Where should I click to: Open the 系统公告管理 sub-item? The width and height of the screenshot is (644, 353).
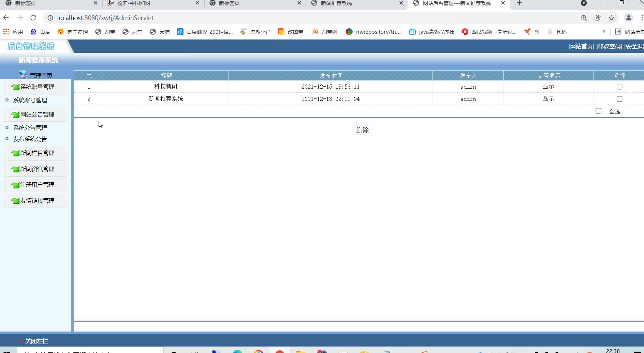(30, 128)
